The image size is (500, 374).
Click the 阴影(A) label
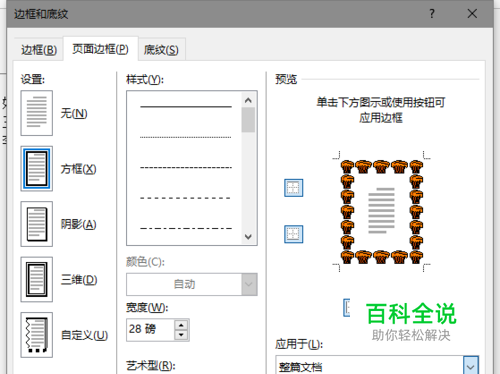tap(78, 224)
